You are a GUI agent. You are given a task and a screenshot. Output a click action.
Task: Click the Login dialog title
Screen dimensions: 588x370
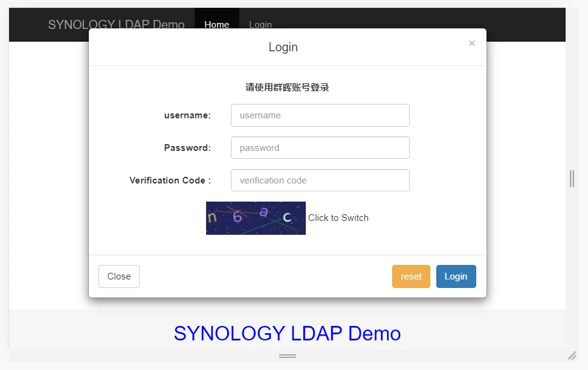283,47
